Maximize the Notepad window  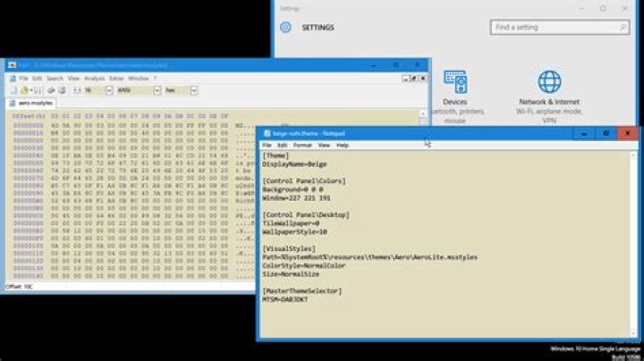tap(606, 134)
